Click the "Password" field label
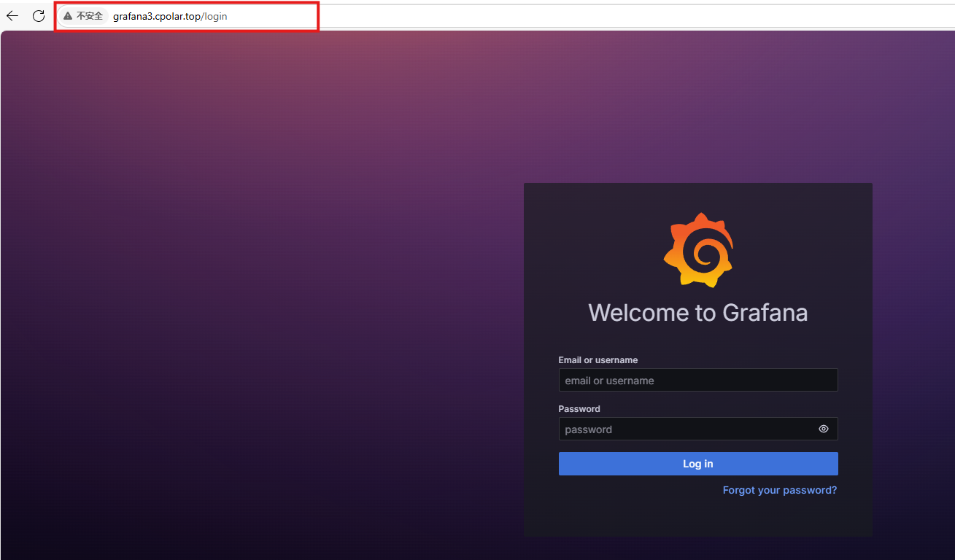Image resolution: width=955 pixels, height=560 pixels. coord(579,409)
